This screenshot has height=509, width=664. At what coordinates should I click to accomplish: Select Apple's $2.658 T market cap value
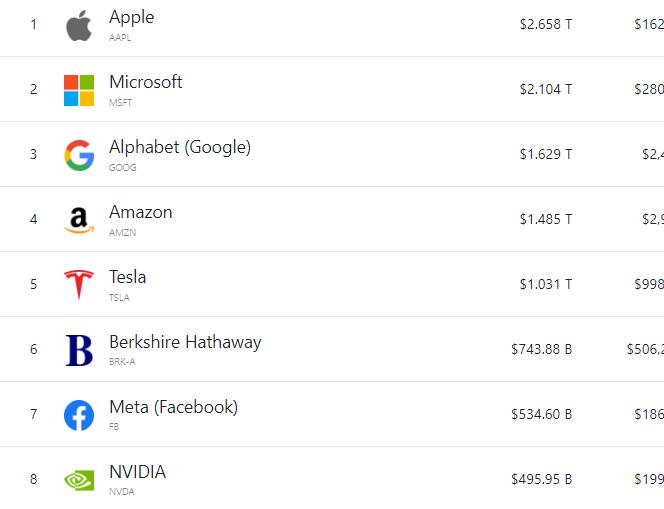coord(546,24)
